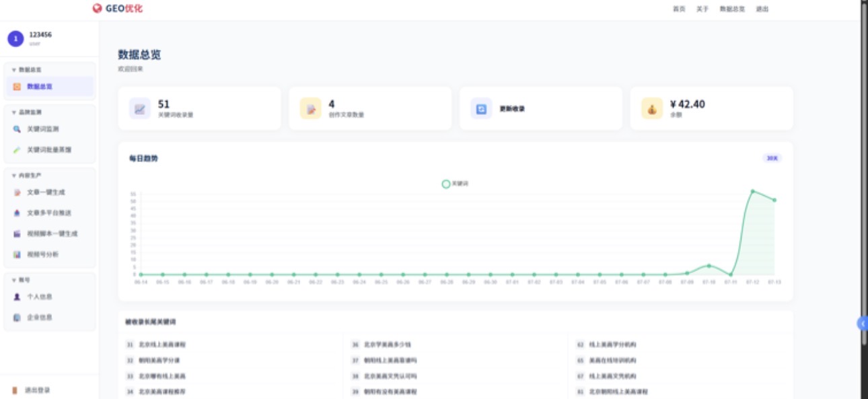Click the 关键词批量 pencil icon
Screen dimensions: 868x399
(x=17, y=149)
